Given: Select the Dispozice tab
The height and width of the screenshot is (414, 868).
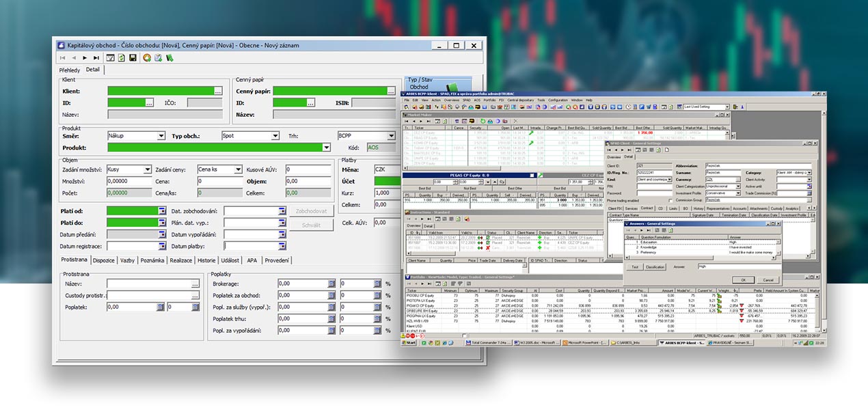Looking at the screenshot, I should [x=104, y=260].
